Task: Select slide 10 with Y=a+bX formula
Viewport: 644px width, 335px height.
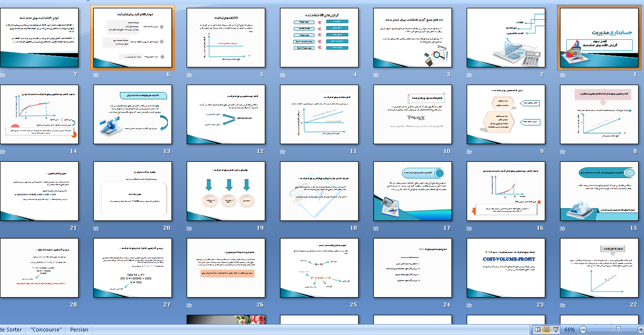Action: [412, 115]
